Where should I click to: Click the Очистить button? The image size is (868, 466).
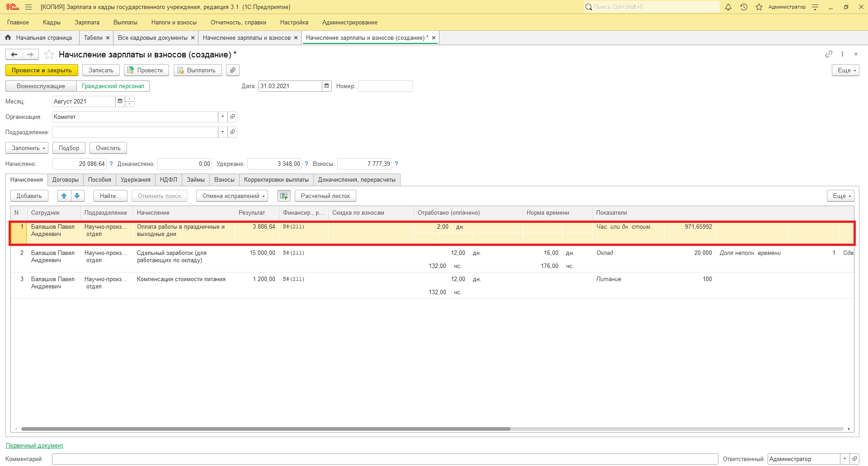108,148
